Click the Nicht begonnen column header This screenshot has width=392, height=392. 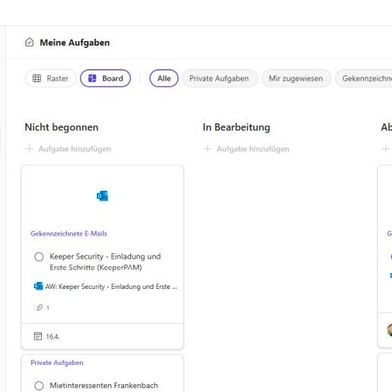(62, 127)
